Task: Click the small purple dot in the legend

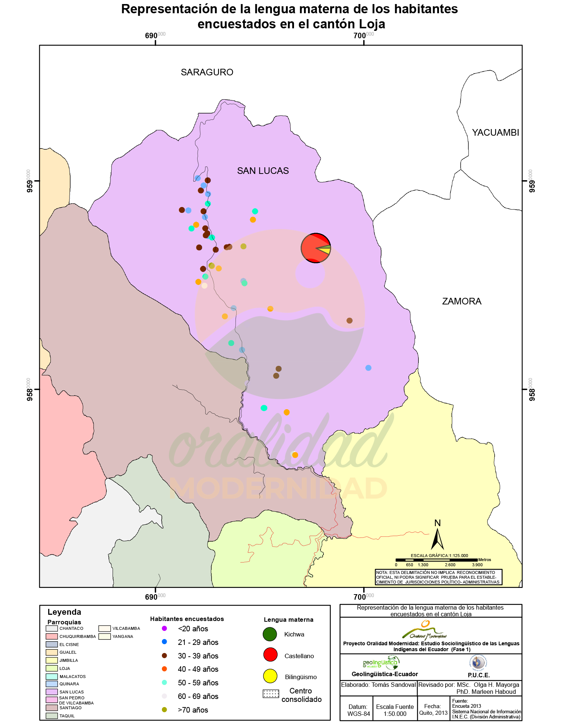Action: click(x=164, y=628)
